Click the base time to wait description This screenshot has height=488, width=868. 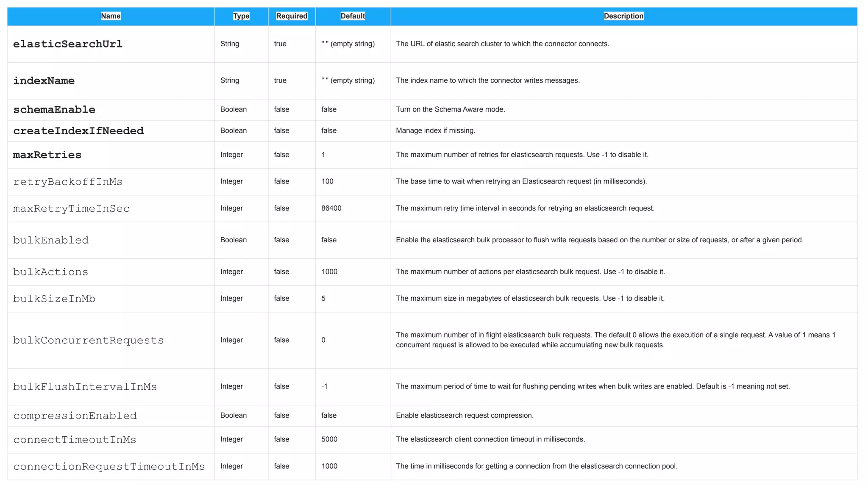(x=521, y=181)
